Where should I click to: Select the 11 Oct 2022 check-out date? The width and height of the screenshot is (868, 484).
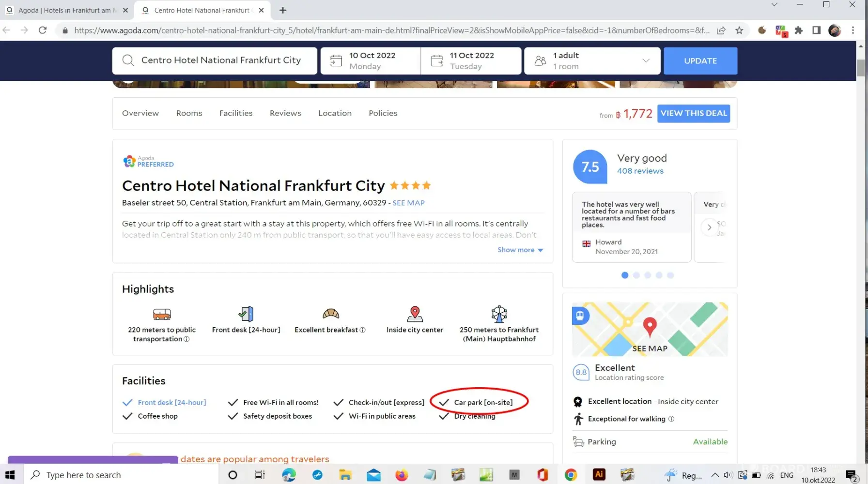point(471,60)
